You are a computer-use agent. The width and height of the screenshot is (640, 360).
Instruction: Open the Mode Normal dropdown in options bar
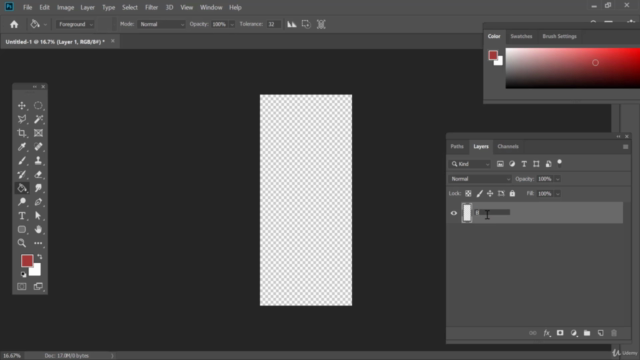coord(162,24)
